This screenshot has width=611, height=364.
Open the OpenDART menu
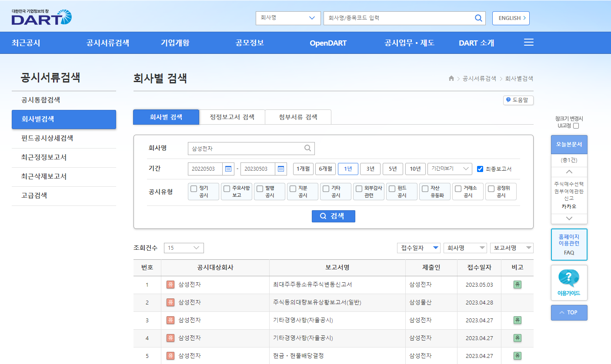point(328,43)
